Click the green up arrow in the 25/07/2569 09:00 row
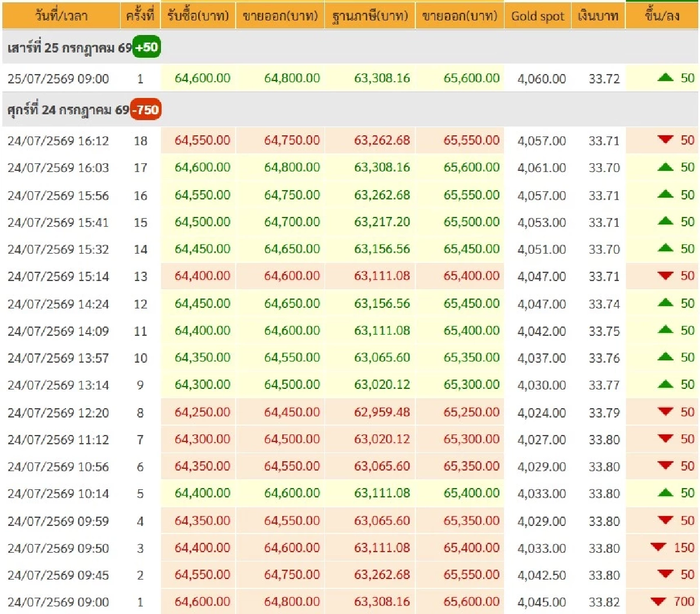Image resolution: width=700 pixels, height=614 pixels. [x=665, y=78]
